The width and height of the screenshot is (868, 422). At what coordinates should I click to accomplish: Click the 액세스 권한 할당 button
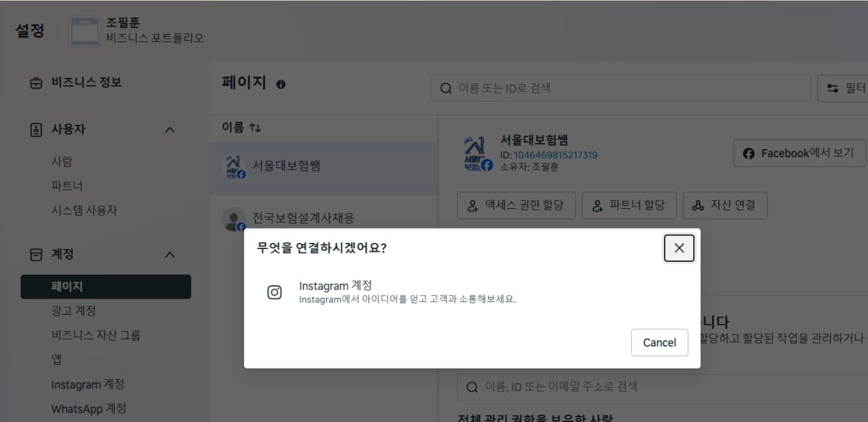[516, 205]
